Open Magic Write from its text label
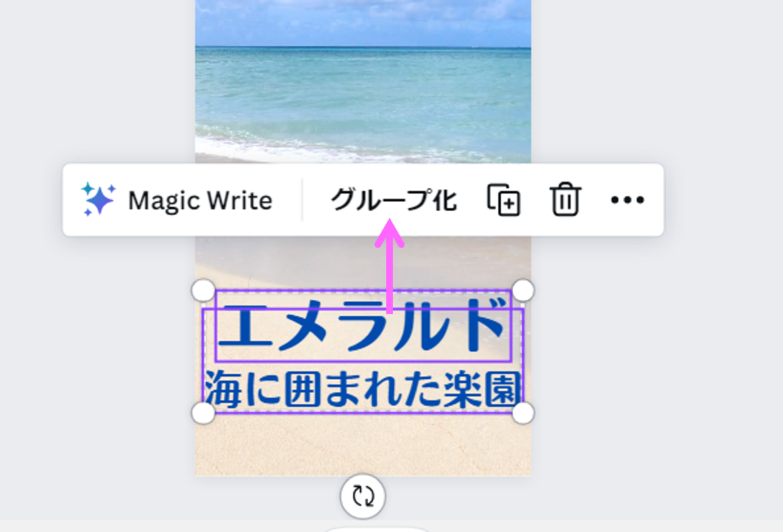783x532 pixels. pos(200,201)
